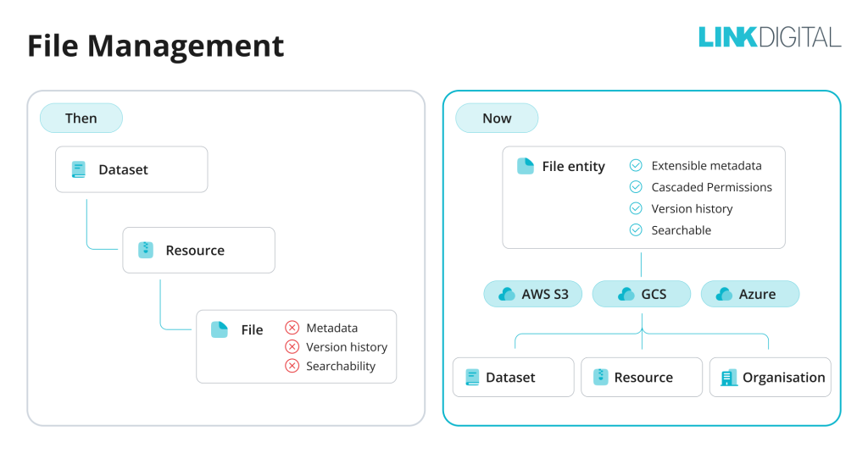Viewport: 868px width, 453px height.
Task: Click the cloud icon in GCS pill
Action: pos(626,294)
